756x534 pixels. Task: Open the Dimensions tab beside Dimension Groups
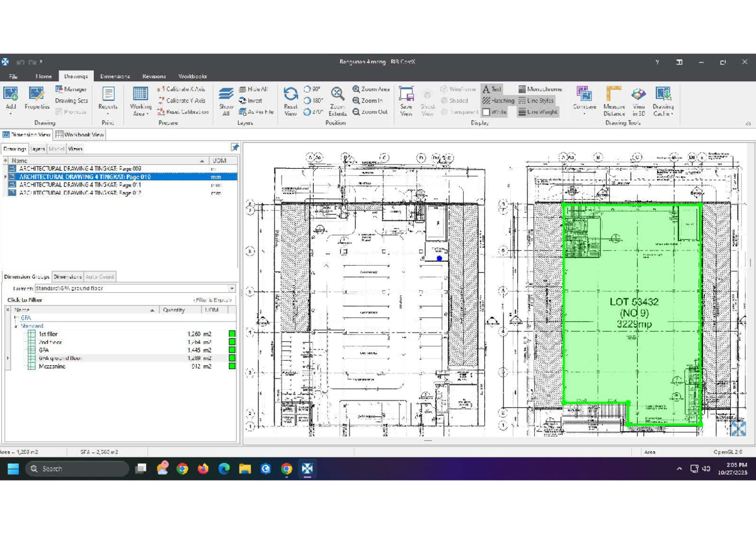pos(67,276)
